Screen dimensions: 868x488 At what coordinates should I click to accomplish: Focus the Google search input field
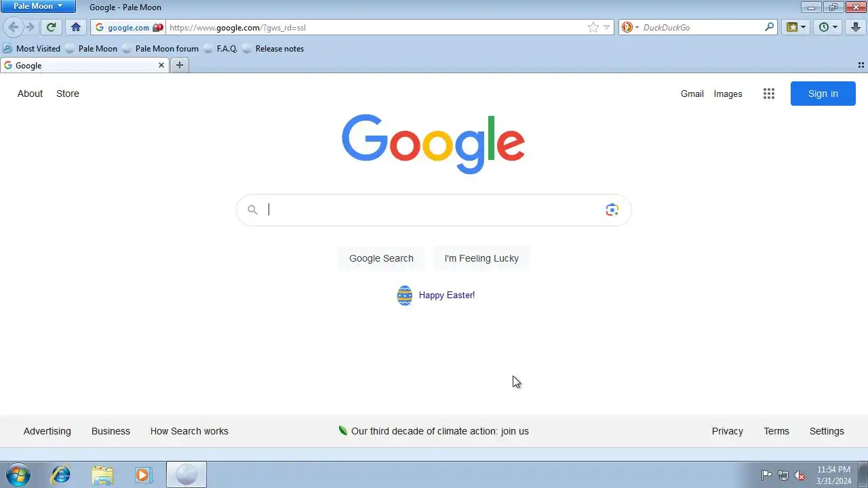click(x=434, y=210)
